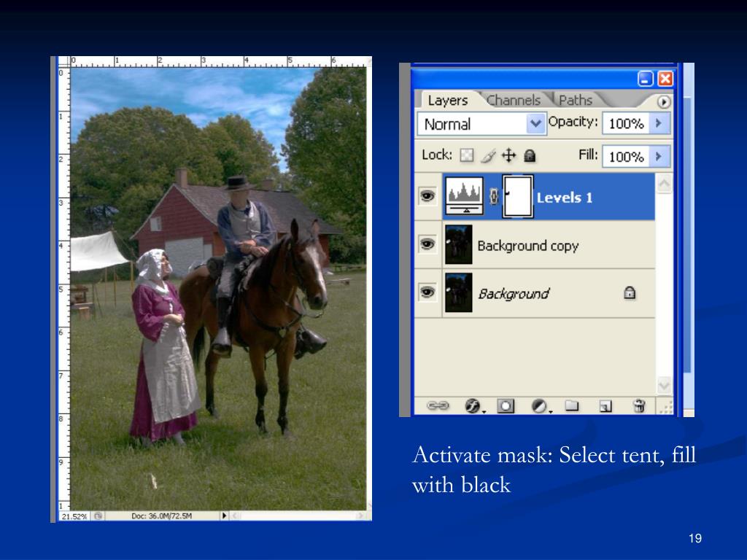Viewport: 747px width, 560px height.
Task: Enable lock all padlock icon
Action: [x=530, y=155]
